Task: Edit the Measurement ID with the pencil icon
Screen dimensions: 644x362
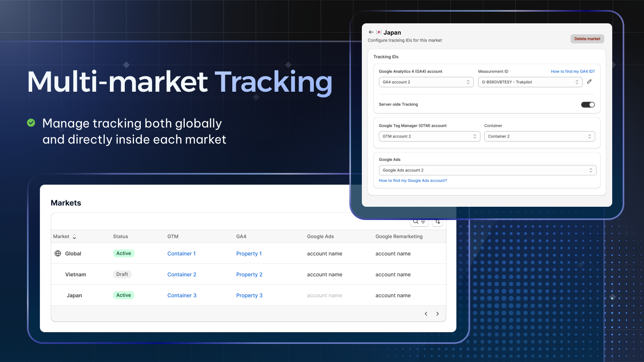Action: (x=589, y=82)
